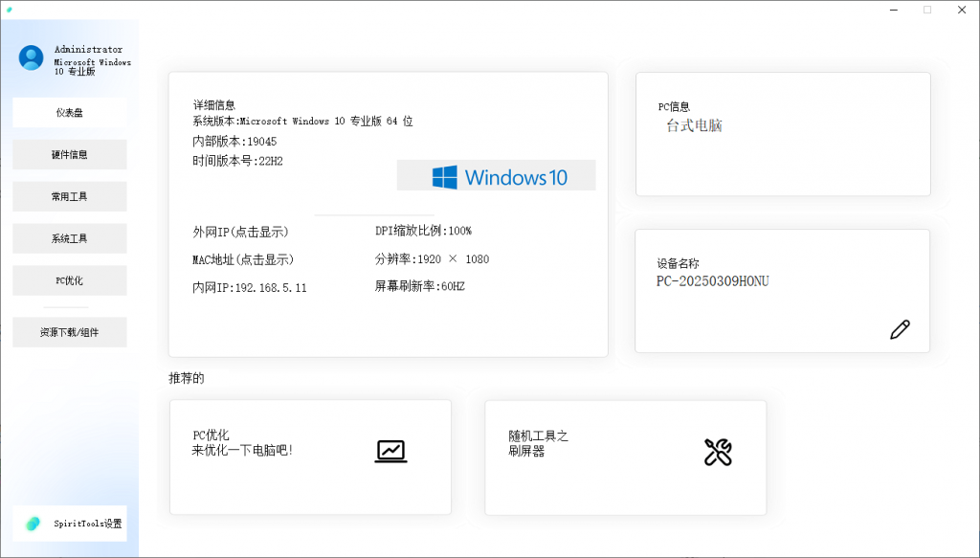Click the Administrator user avatar icon
980x558 pixels.
(x=32, y=58)
